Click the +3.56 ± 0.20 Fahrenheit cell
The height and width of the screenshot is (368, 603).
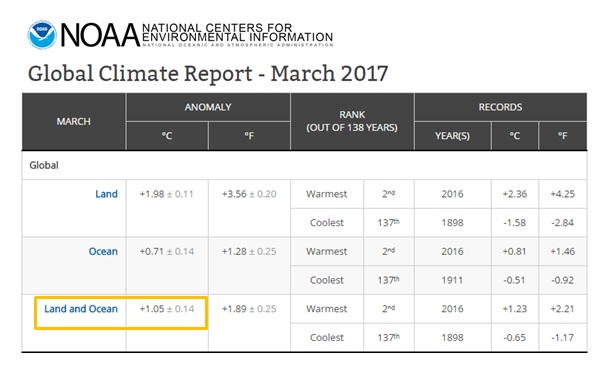(249, 194)
